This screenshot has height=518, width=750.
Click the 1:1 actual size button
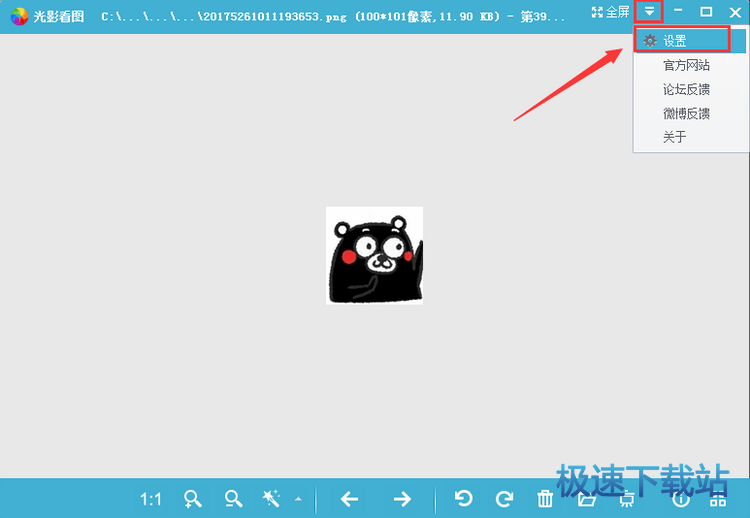(151, 499)
